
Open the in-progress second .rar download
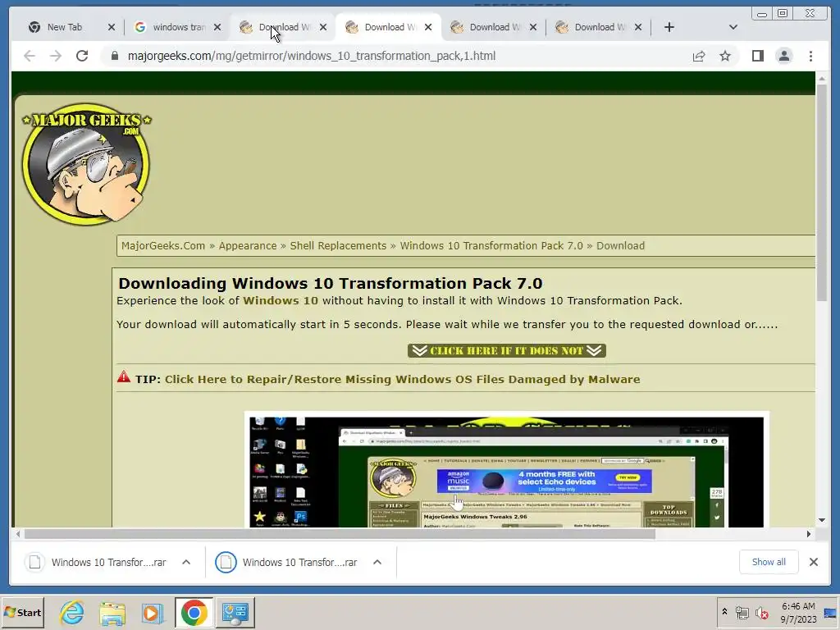[x=286, y=562]
